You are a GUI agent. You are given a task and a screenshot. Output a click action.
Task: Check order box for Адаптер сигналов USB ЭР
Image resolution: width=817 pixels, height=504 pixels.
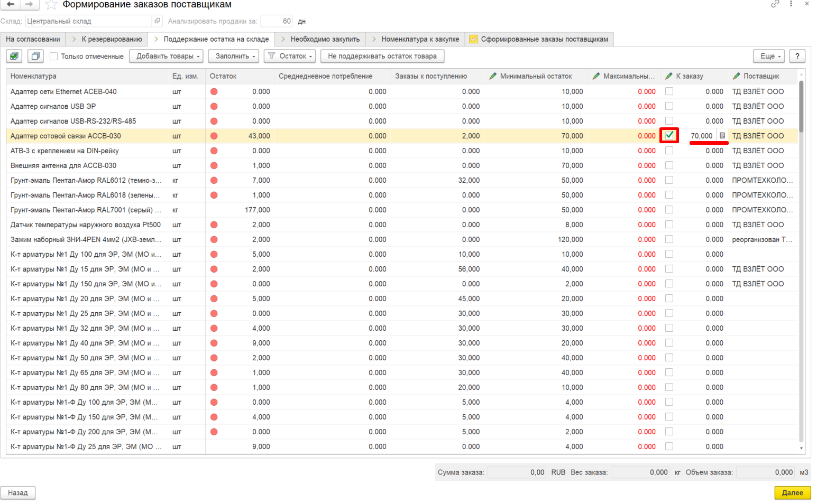coord(669,106)
